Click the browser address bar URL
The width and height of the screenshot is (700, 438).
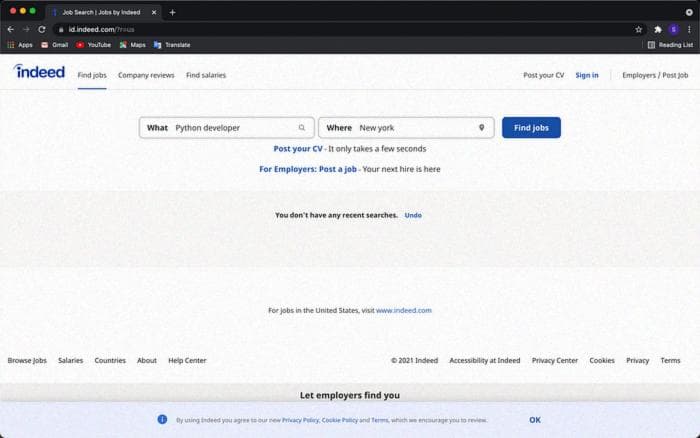coord(101,29)
